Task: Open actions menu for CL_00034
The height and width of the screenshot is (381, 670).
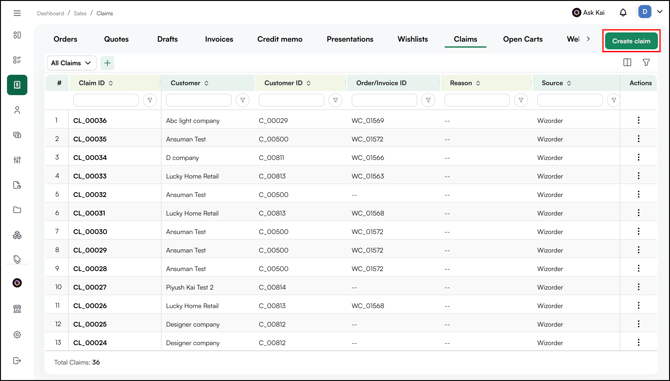Action: click(x=638, y=158)
